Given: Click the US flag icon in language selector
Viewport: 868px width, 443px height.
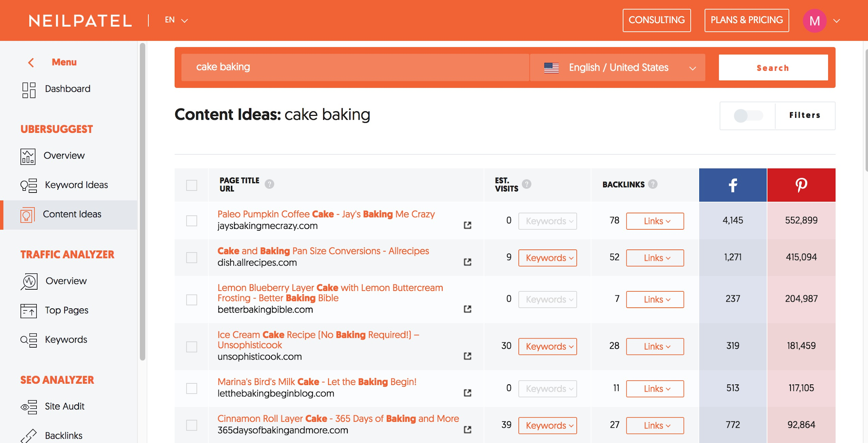Looking at the screenshot, I should click(x=551, y=68).
